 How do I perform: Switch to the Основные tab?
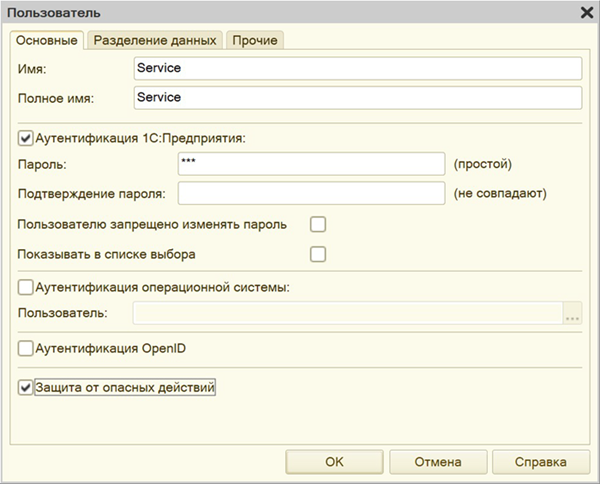coord(47,40)
